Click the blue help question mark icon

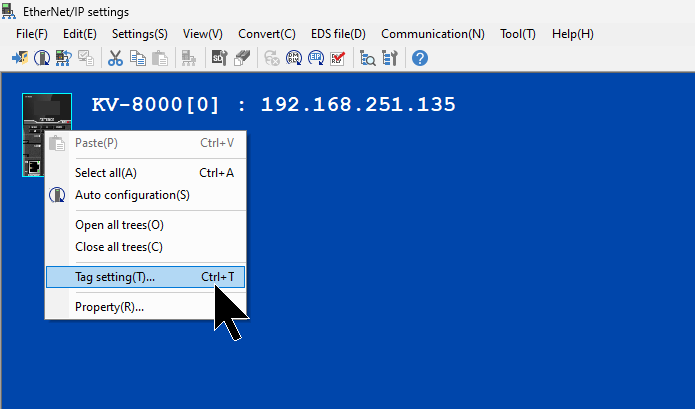(x=420, y=58)
